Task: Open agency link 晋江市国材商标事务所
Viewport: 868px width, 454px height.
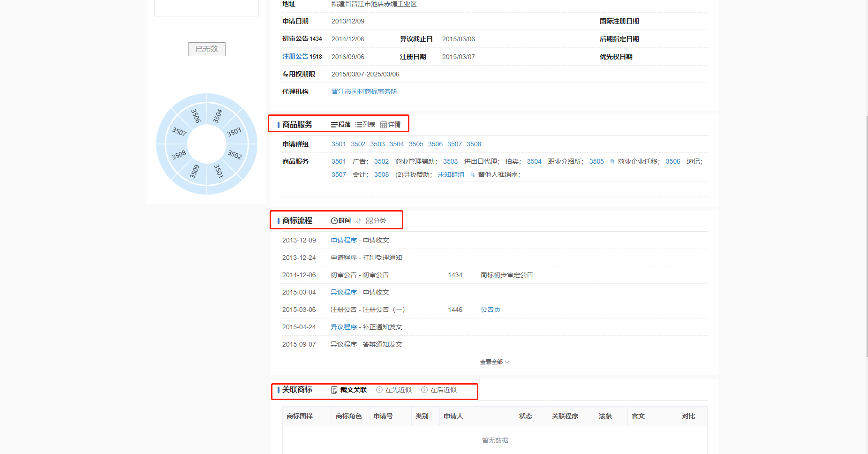Action: [364, 92]
